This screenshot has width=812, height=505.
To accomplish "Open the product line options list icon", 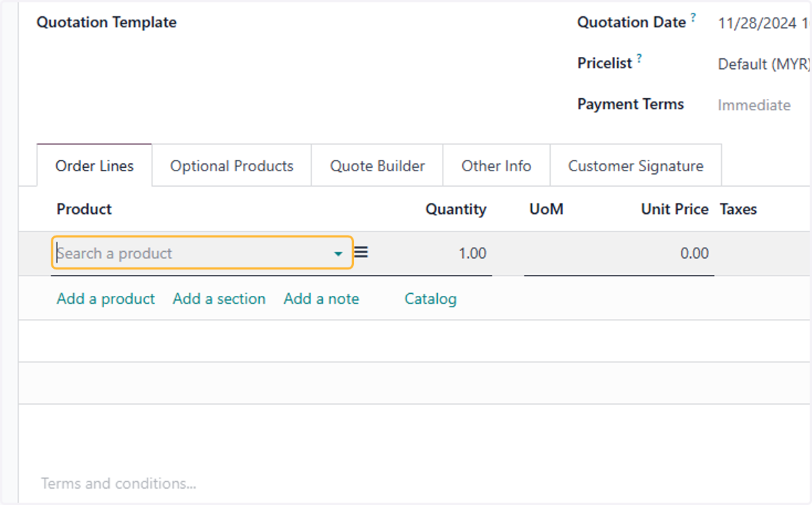I will [x=361, y=253].
